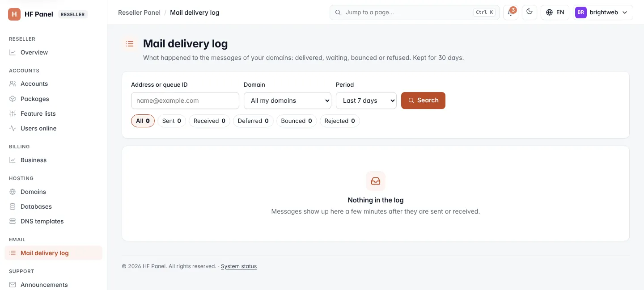
Task: Open the EN language selector
Action: pos(555,13)
